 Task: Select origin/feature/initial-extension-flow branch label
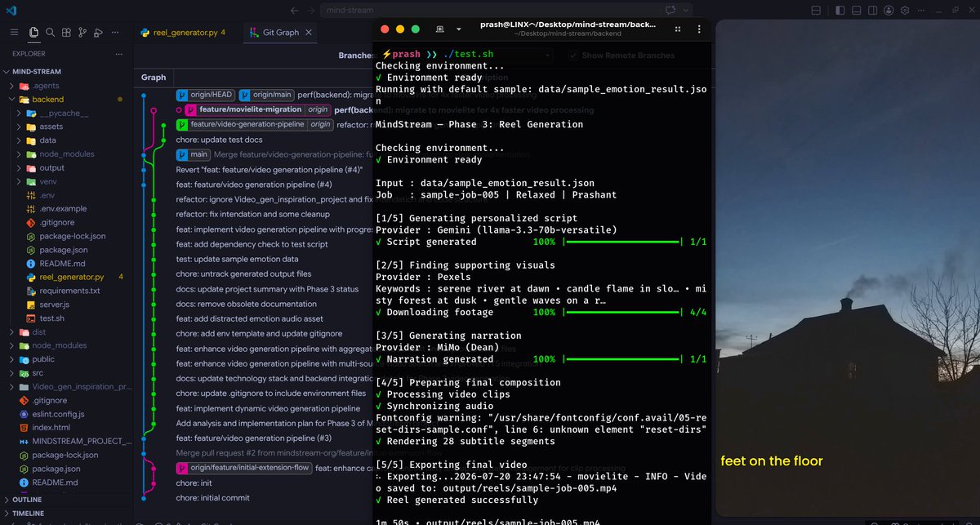[x=243, y=468]
